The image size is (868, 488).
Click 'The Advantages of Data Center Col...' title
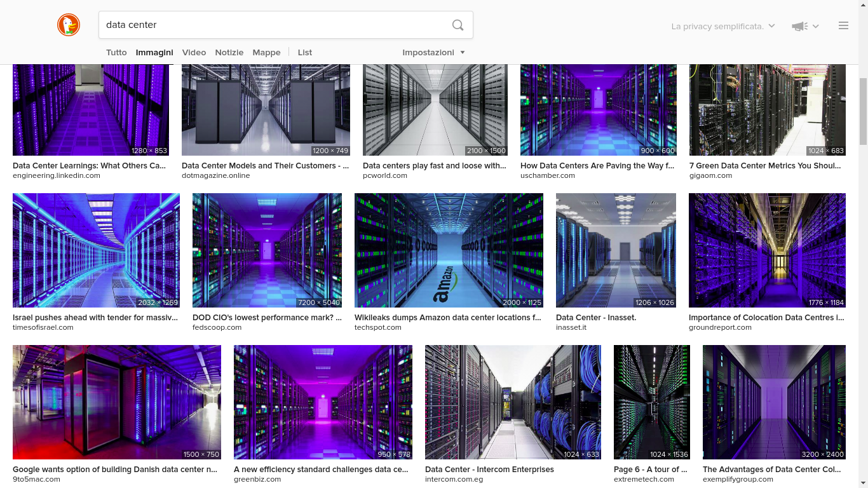point(772,469)
